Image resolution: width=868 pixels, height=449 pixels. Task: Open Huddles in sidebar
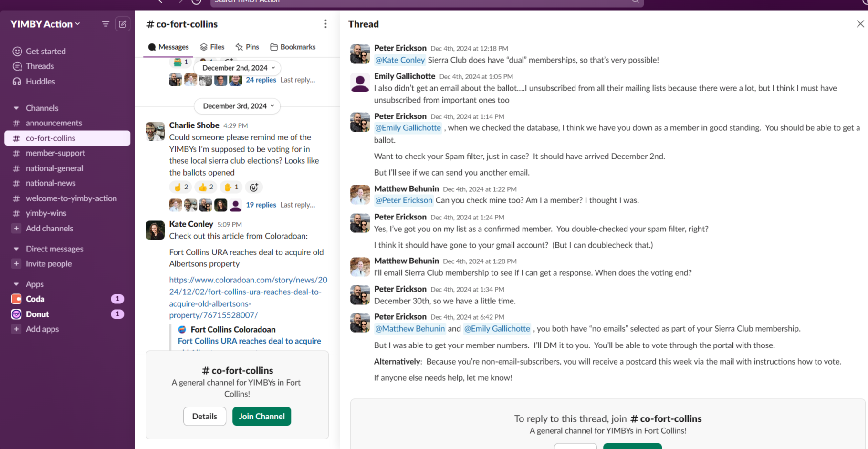coord(40,82)
